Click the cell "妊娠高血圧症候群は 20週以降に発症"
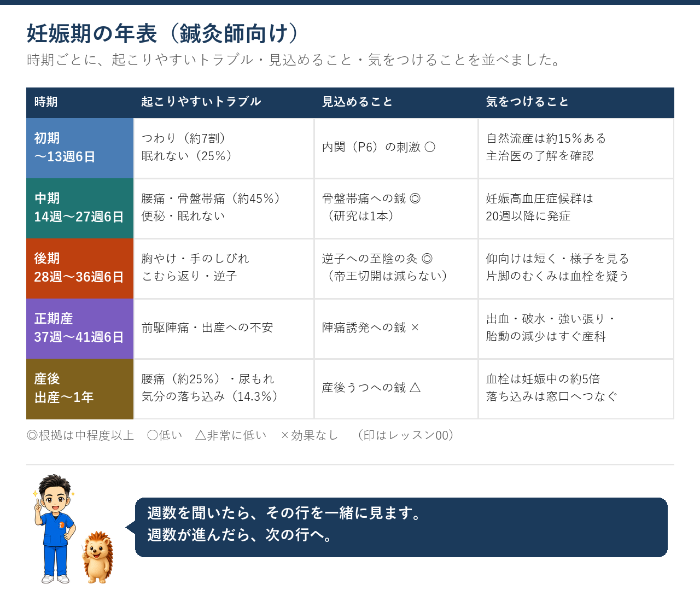Viewport: 700px width, 590px height. coord(576,208)
